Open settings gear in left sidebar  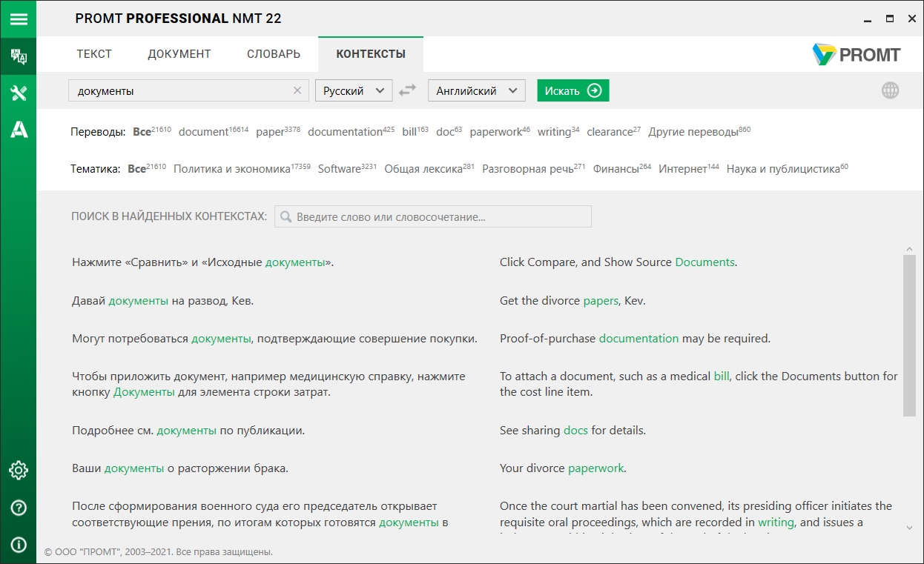(18, 470)
